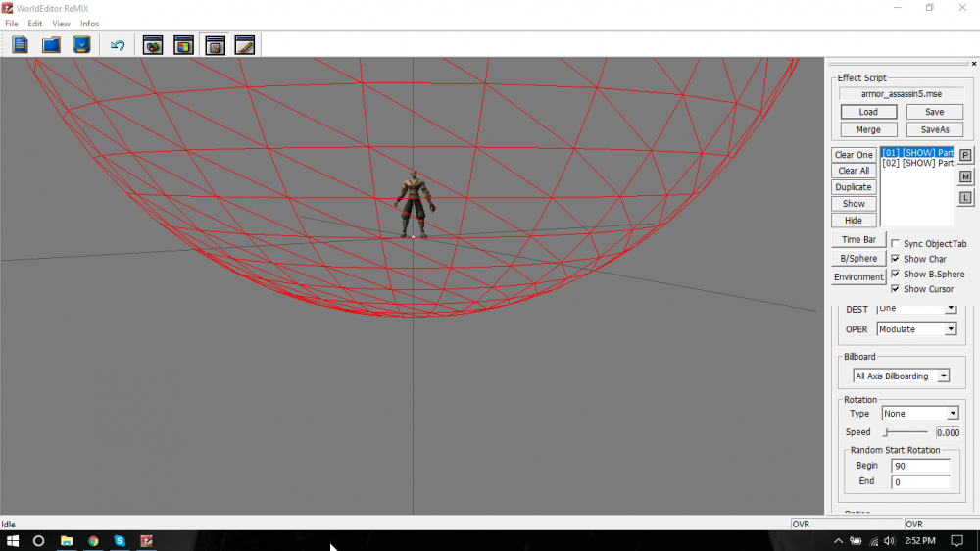Open the Infos menu
980x551 pixels.
coord(89,24)
